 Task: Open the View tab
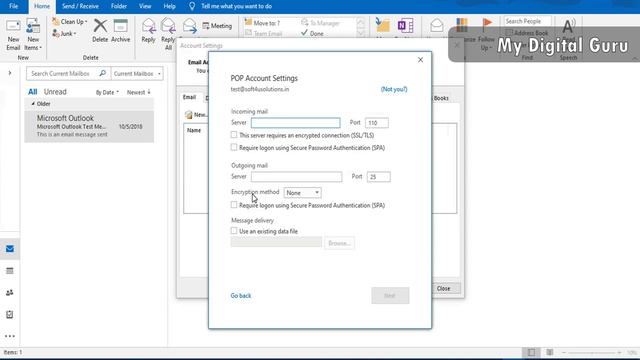[145, 6]
